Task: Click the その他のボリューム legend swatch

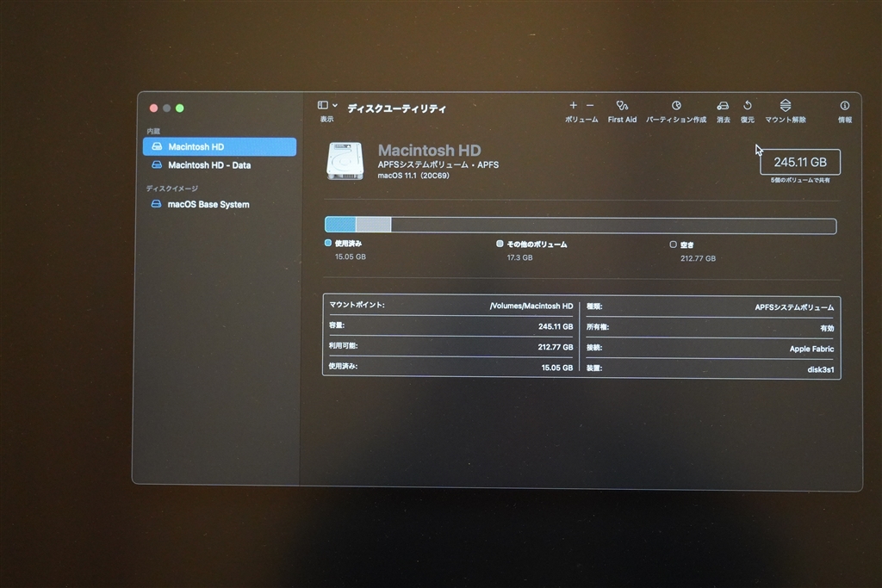Action: point(500,244)
